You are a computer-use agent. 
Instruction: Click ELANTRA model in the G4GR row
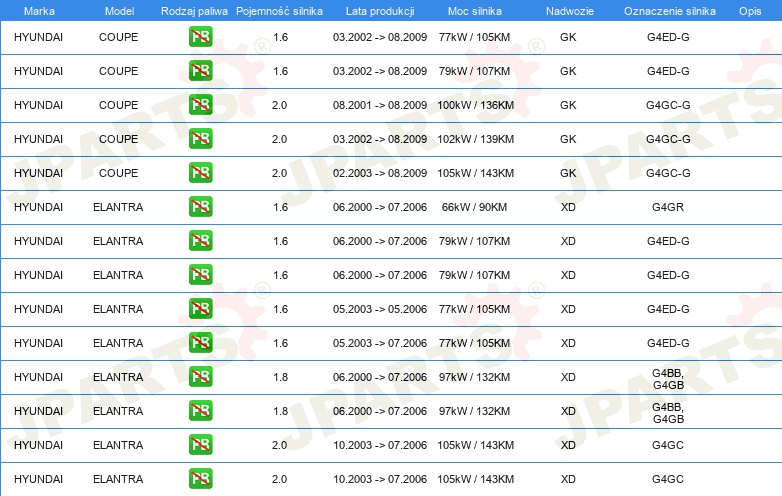click(x=118, y=207)
